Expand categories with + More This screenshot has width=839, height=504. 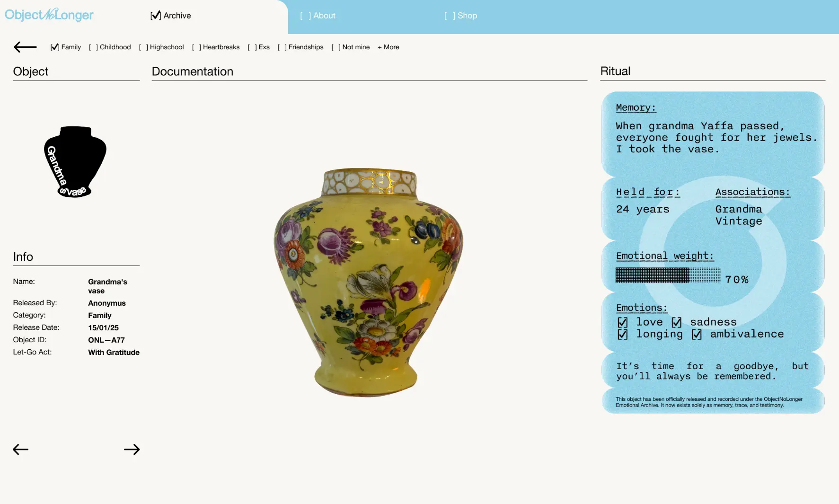(389, 47)
